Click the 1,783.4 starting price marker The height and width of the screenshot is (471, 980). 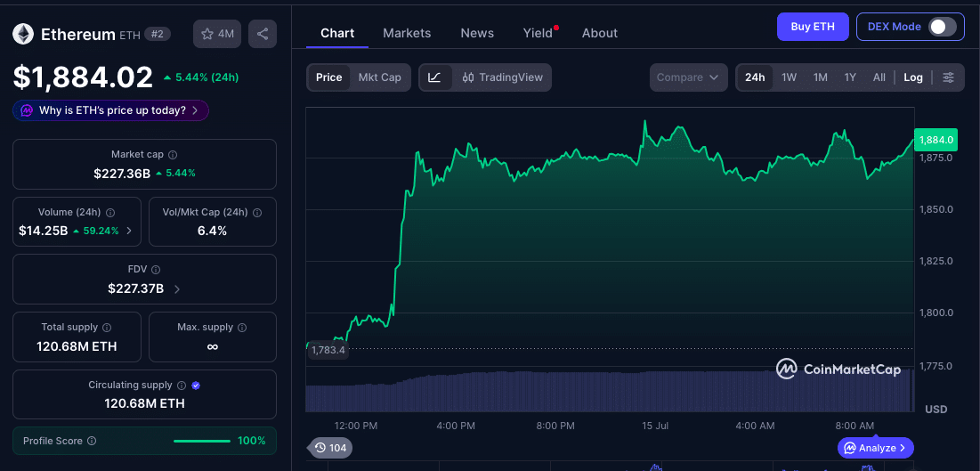coord(328,350)
